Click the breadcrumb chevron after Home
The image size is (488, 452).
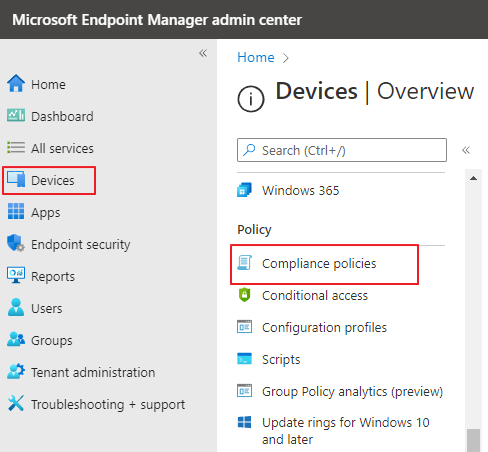(286, 58)
